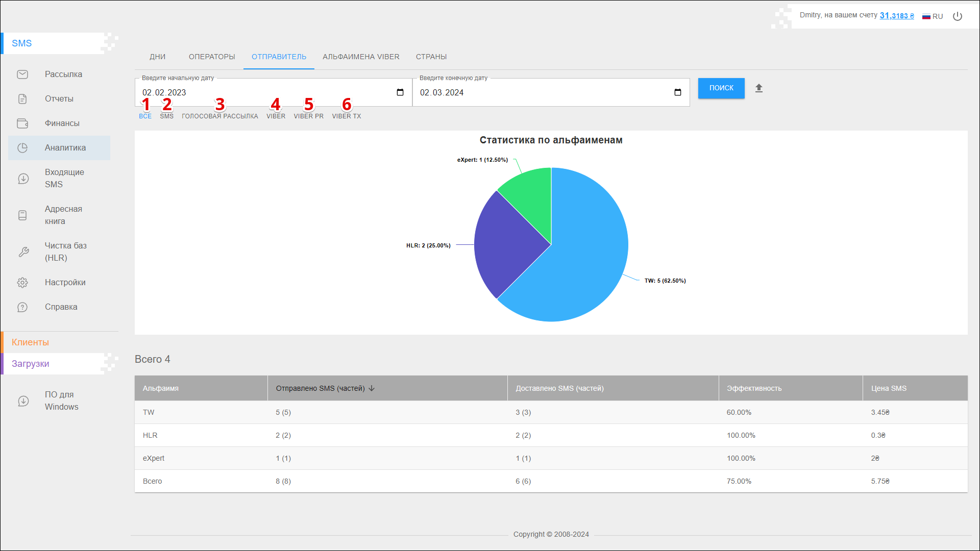The width and height of the screenshot is (980, 551).
Task: Click the Чистка баз wrench icon
Action: click(23, 252)
